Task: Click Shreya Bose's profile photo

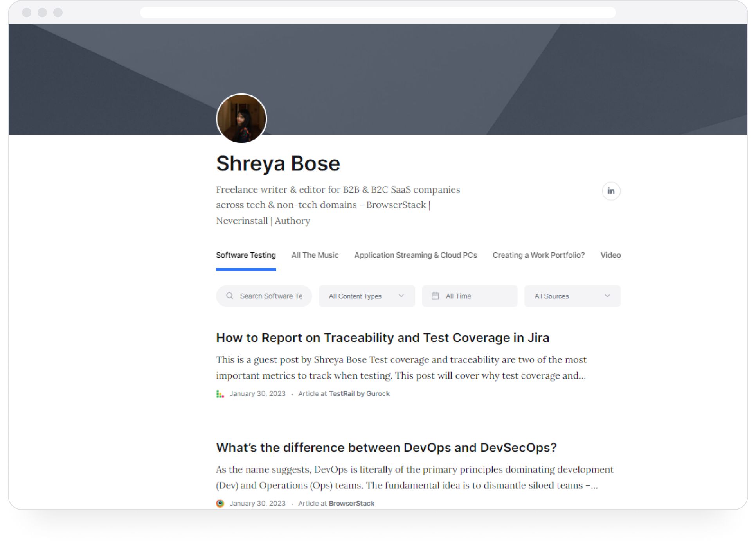Action: (x=241, y=118)
